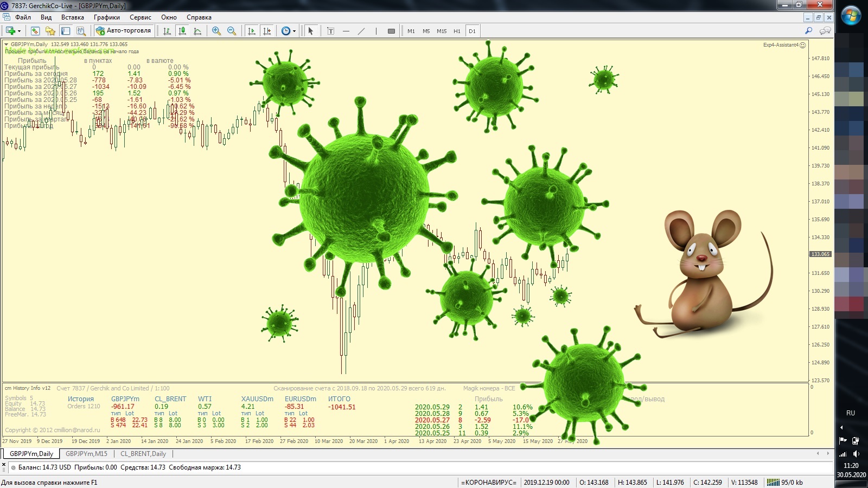868x488 pixels.
Task: Toggle the chart shift button
Action: (x=267, y=31)
